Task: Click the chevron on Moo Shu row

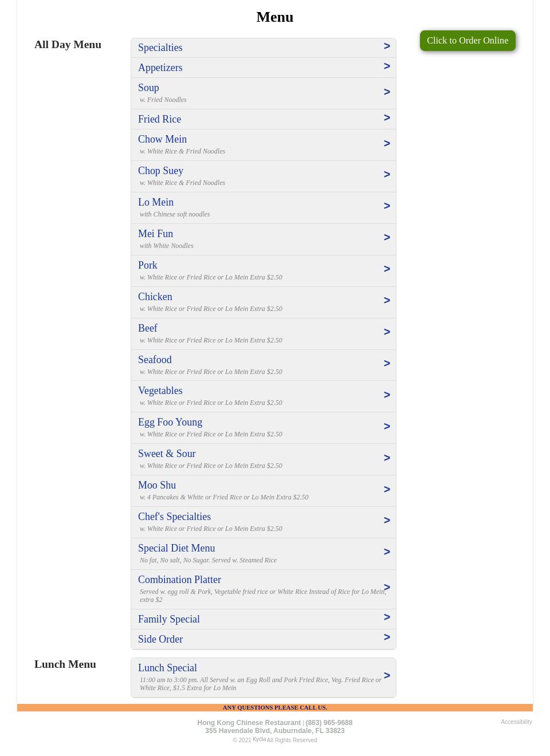Action: 387,490
